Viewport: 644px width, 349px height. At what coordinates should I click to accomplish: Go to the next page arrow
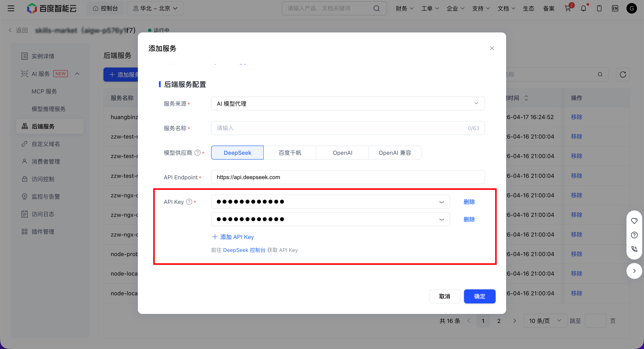[514, 321]
